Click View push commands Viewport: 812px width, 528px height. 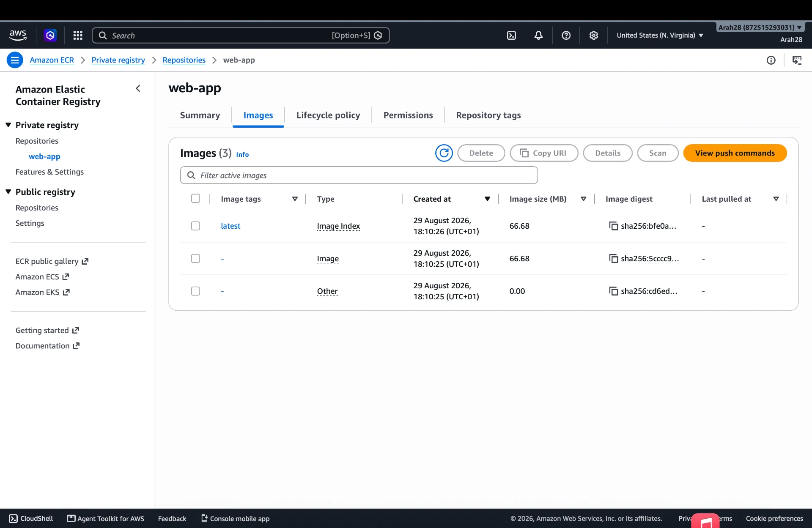(735, 153)
